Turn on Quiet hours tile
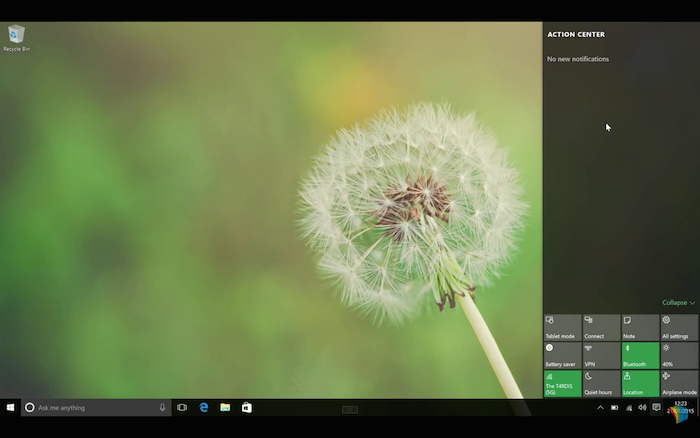 [601, 383]
